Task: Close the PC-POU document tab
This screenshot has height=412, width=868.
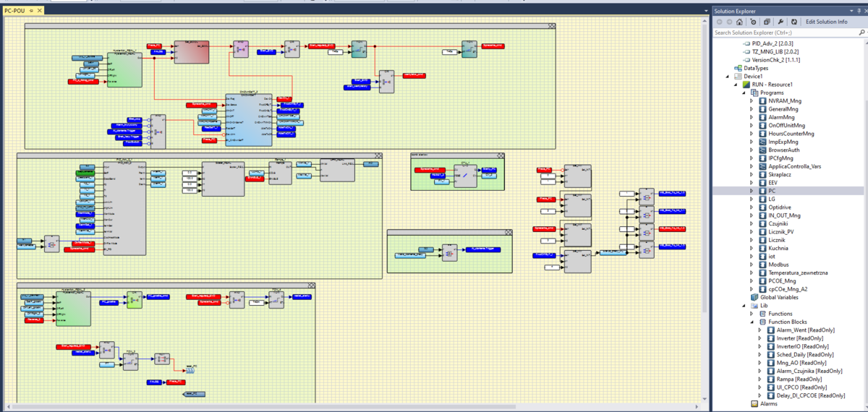Action: coord(40,12)
